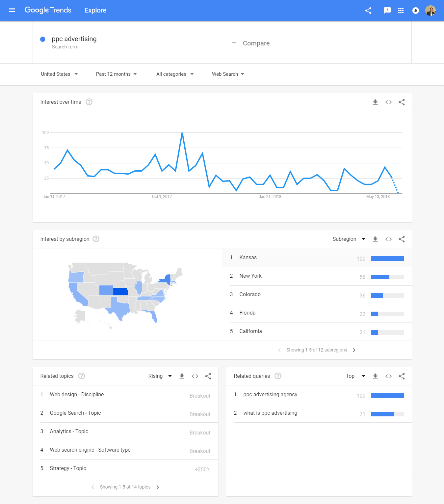Viewport: 444px width, 504px height.
Task: Download Interest over time data as CSV
Action: [375, 102]
